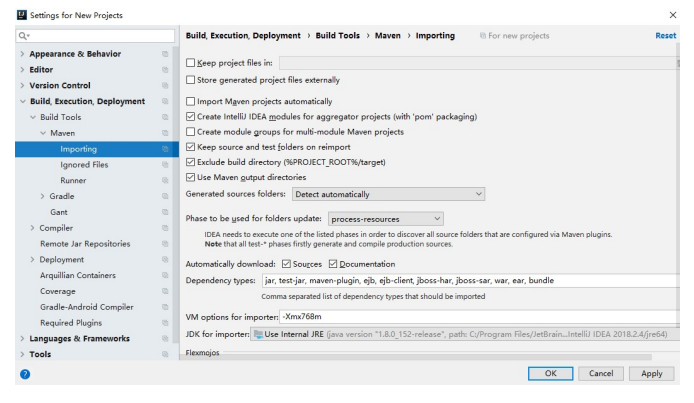Image resolution: width=694 pixels, height=403 pixels.
Task: Open the JDK for importer dropdown
Action: (x=465, y=334)
